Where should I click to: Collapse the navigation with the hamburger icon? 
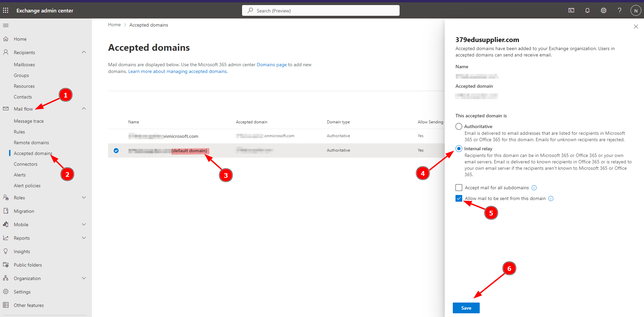pyautogui.click(x=5, y=25)
